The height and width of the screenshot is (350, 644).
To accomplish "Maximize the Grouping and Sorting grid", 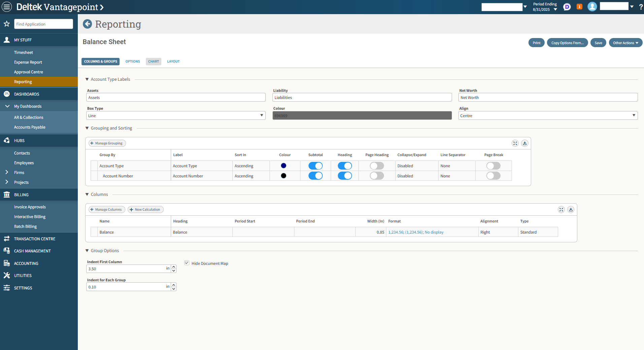I will tap(515, 143).
